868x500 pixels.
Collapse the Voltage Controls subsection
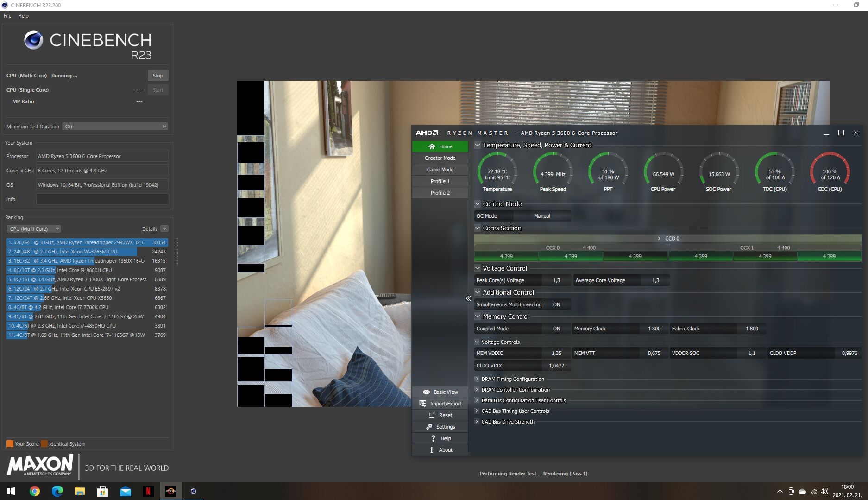click(x=477, y=342)
